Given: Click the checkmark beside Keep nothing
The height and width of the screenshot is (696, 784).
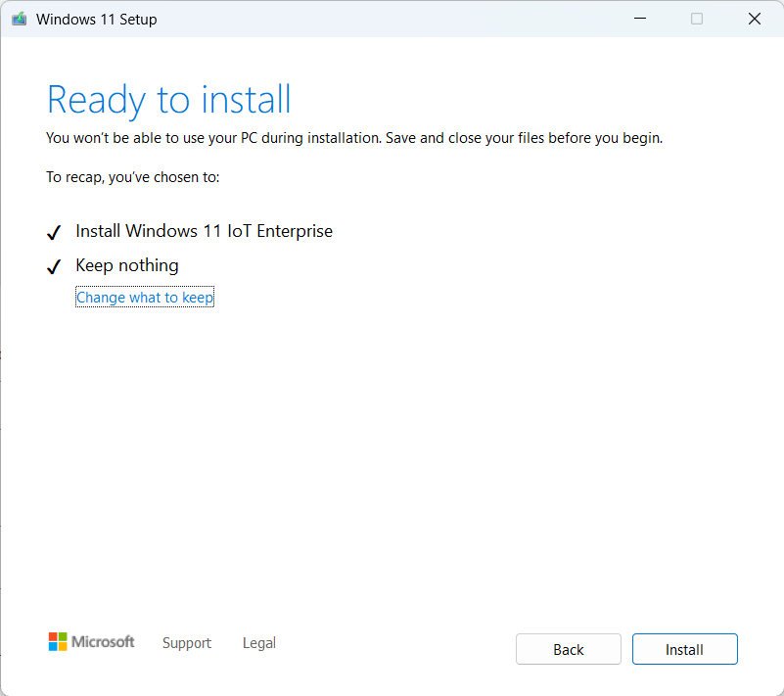Looking at the screenshot, I should 54,266.
